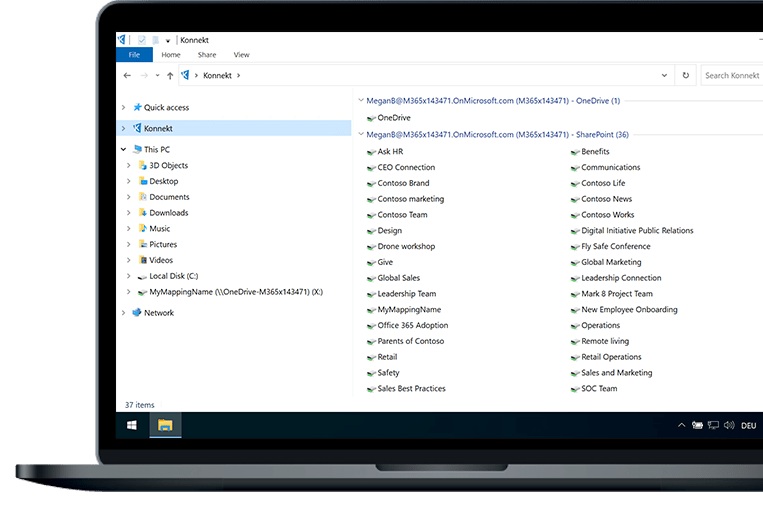This screenshot has width=763, height=512.
Task: Navigate back with the back arrow
Action: [x=127, y=75]
